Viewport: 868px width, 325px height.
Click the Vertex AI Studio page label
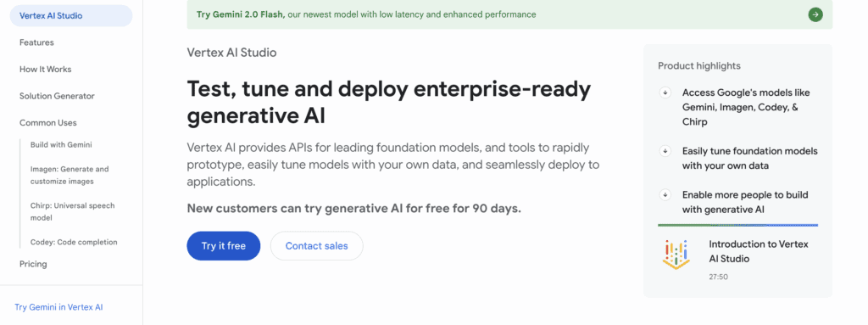pyautogui.click(x=231, y=53)
